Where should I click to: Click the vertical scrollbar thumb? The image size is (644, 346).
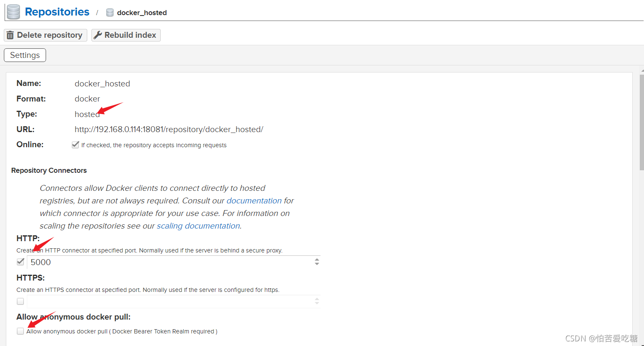641,122
